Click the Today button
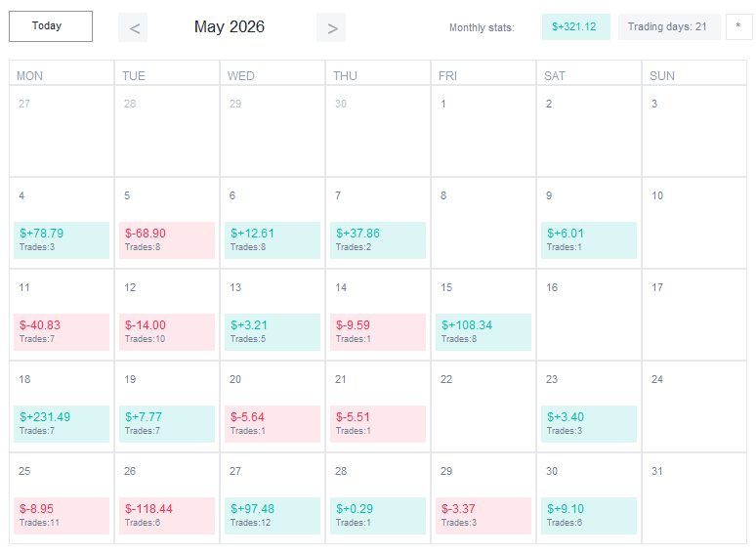Image resolution: width=756 pixels, height=556 pixels. pyautogui.click(x=51, y=26)
